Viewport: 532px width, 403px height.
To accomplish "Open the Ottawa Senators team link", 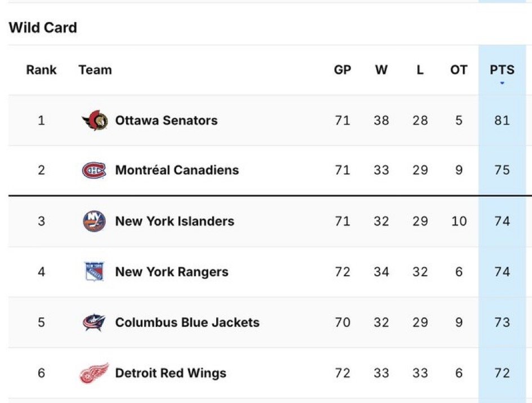I will pyautogui.click(x=166, y=120).
